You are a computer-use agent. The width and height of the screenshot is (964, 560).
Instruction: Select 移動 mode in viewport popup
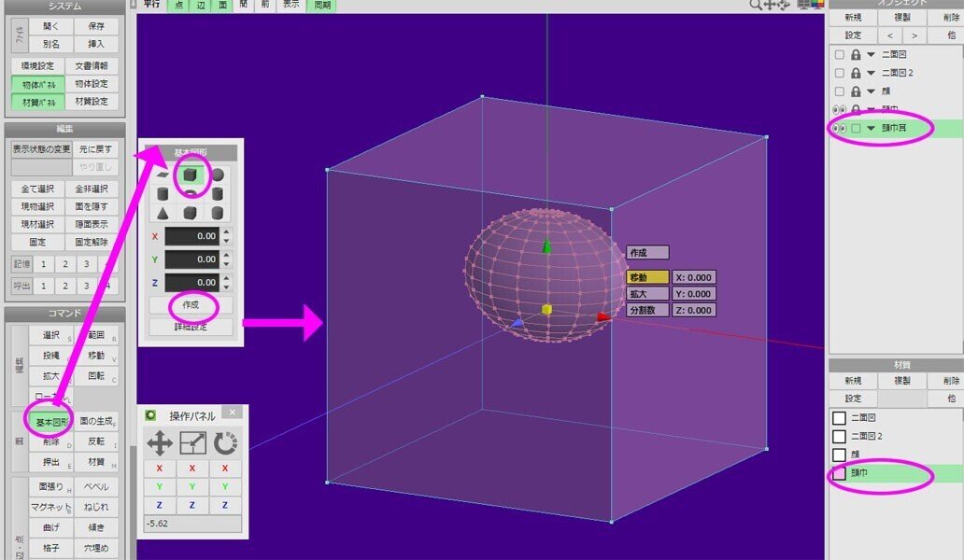point(647,277)
